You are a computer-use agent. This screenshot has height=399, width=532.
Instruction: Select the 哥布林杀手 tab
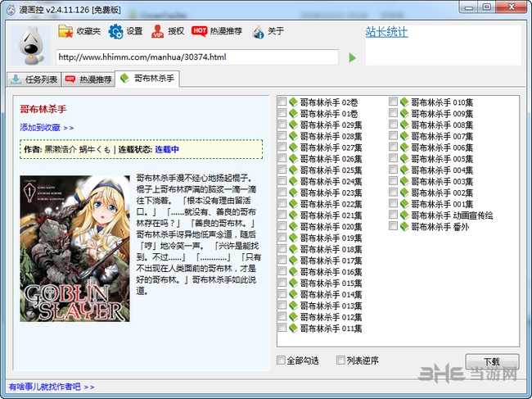click(x=147, y=79)
